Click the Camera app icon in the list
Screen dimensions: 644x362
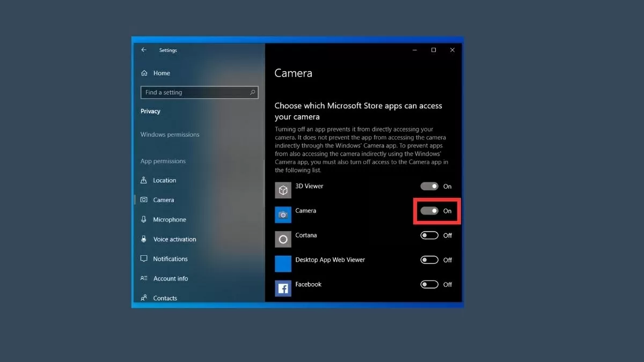283,215
